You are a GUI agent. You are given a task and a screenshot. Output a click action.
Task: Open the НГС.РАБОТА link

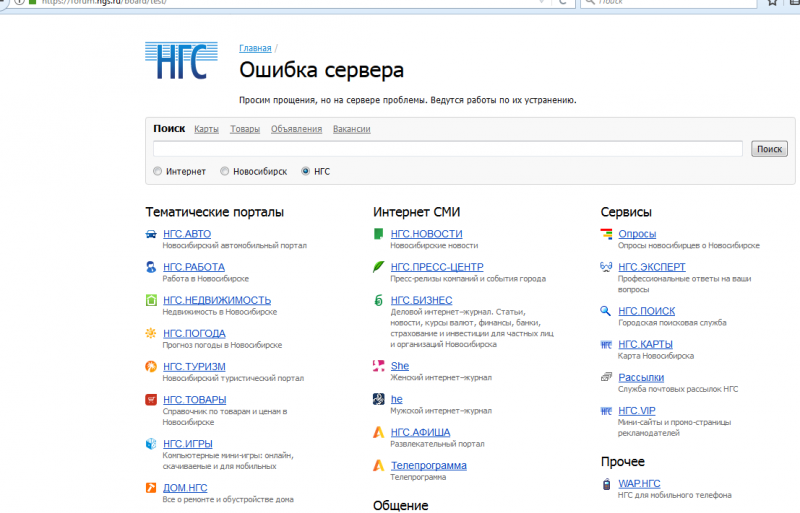(193, 267)
